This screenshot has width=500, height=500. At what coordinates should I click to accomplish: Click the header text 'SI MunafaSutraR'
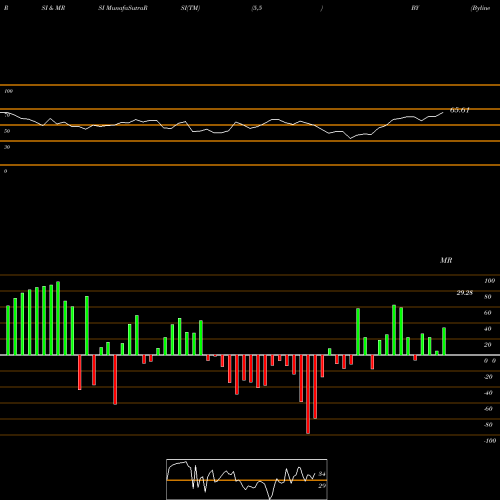pyautogui.click(x=123, y=8)
